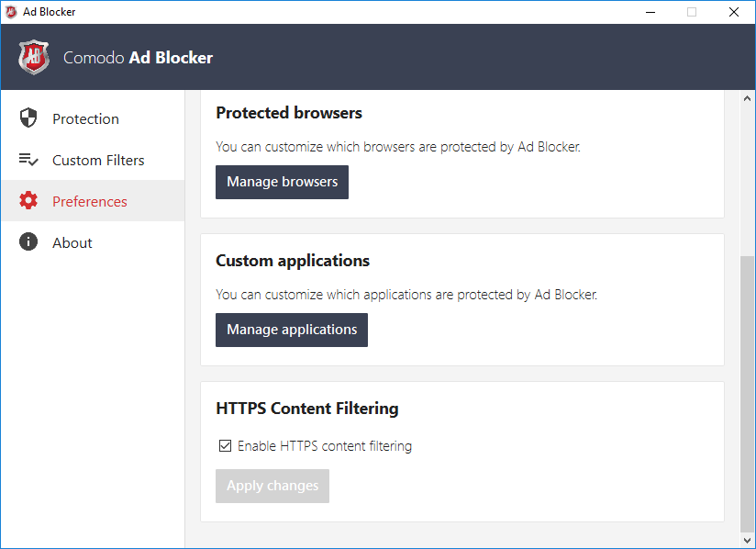Click the Comodo shield logo in header
The image size is (756, 549).
pos(34,57)
